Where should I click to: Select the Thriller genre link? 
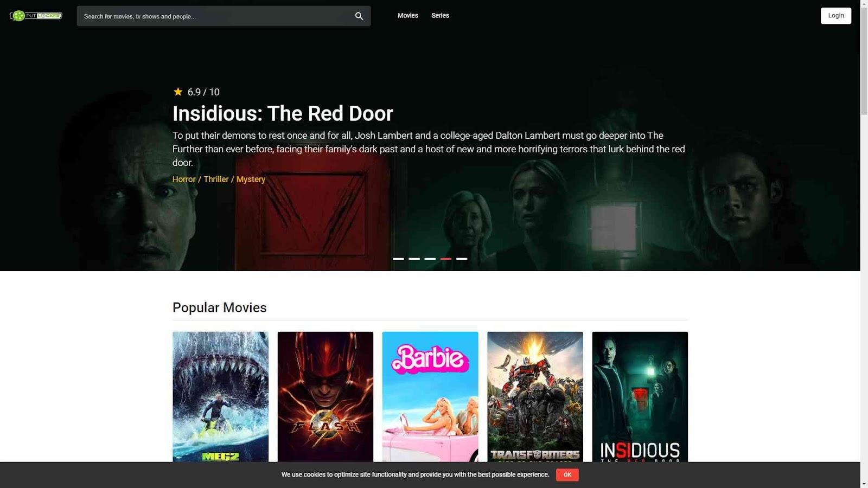[216, 179]
